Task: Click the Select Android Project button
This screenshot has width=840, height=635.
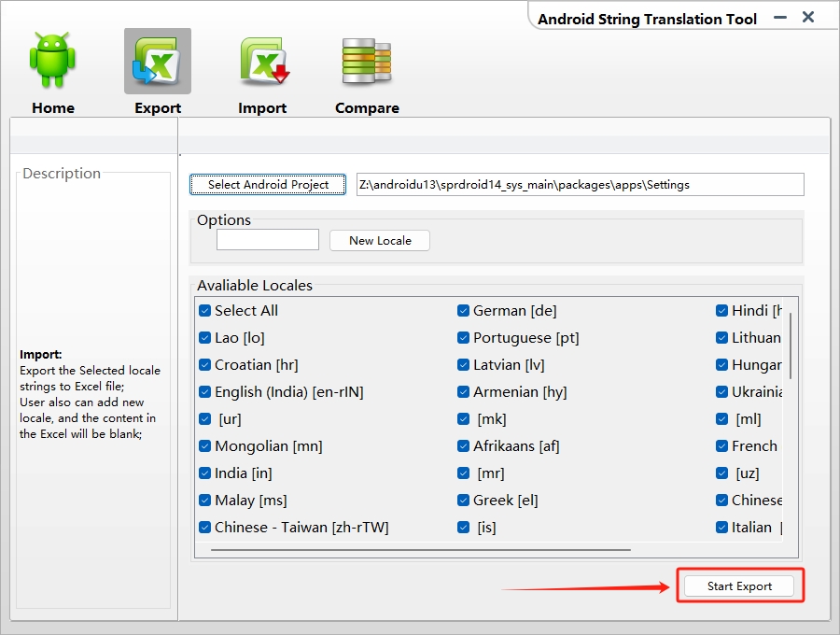Action: click(268, 184)
